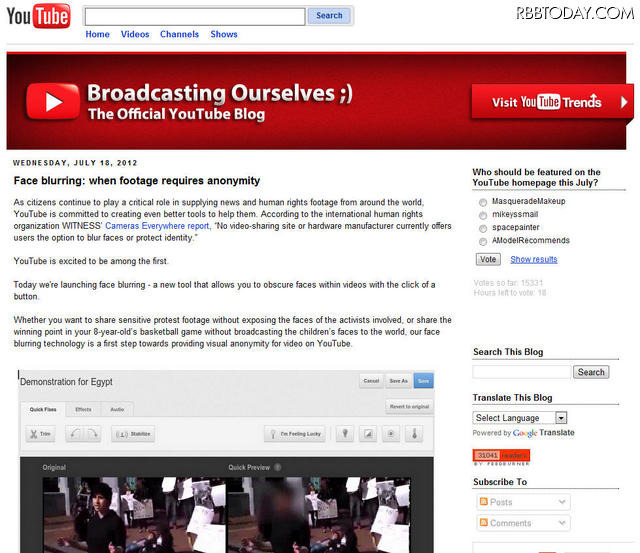The height and width of the screenshot is (553, 640).
Task: Switch to the Effects tab in editor
Action: point(83,409)
